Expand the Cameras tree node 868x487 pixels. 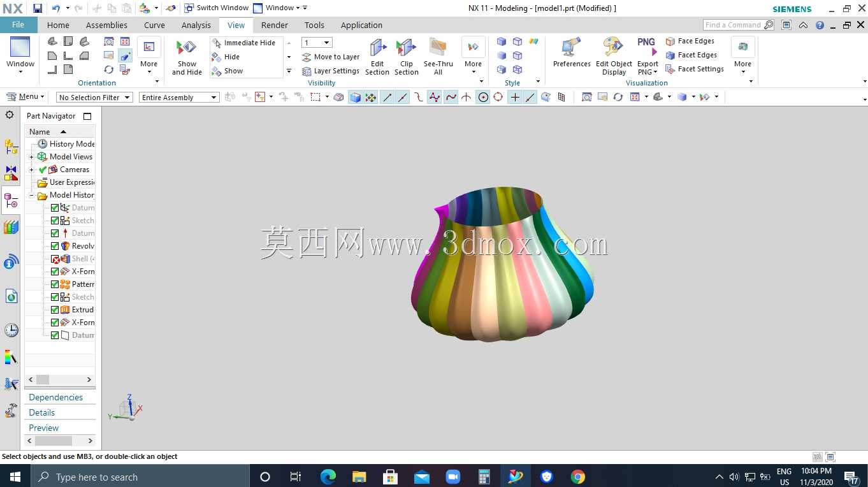point(31,170)
